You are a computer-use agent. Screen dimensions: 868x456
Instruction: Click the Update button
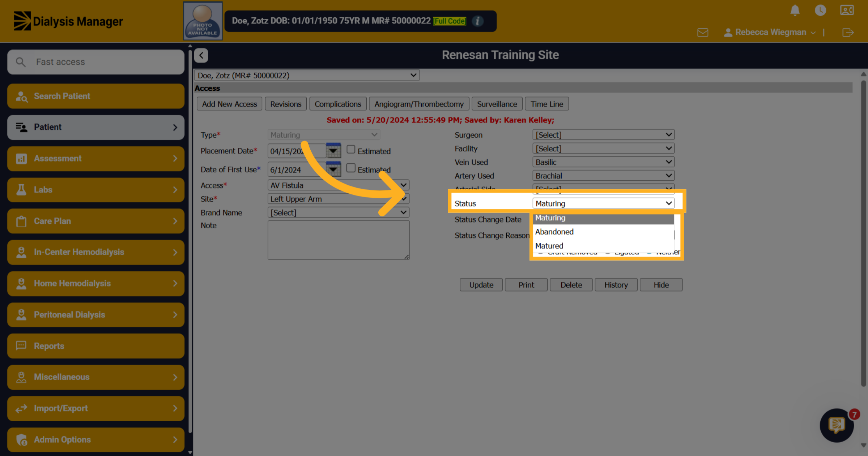481,285
